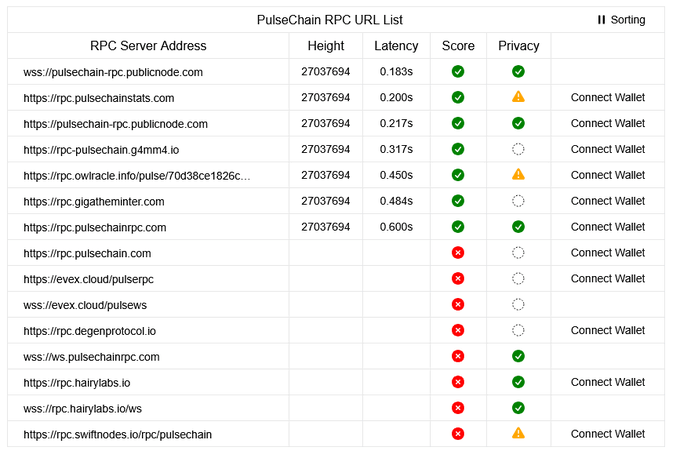Pause sorting with the Sorting button
The width and height of the screenshot is (680, 458).
click(x=621, y=20)
